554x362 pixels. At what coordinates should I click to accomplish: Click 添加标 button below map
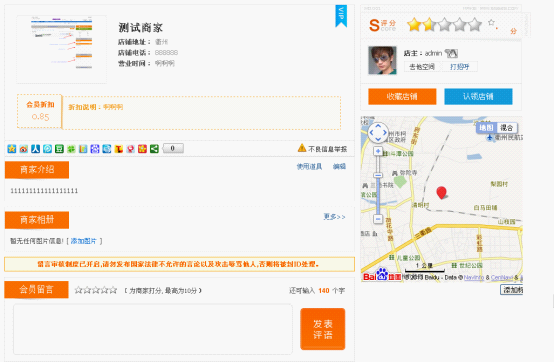pyautogui.click(x=511, y=290)
